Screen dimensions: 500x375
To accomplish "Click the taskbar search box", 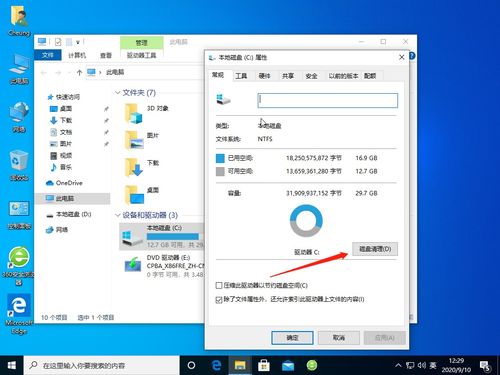I will click(102, 365).
